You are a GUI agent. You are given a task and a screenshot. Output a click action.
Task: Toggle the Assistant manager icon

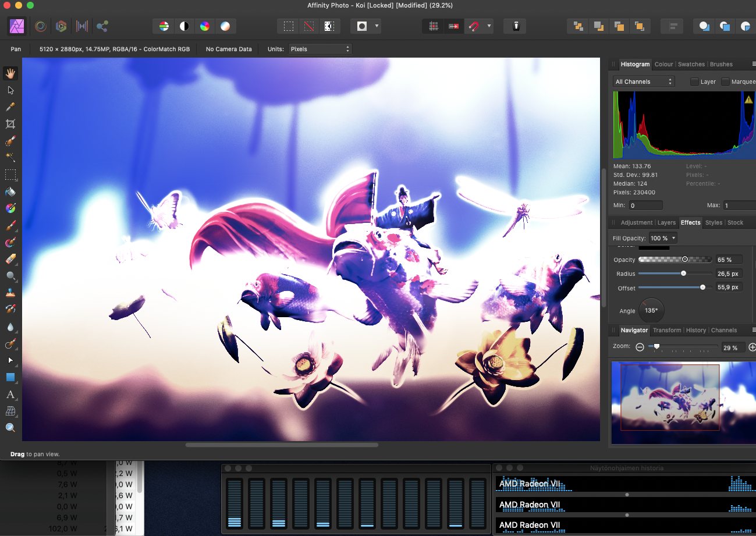click(516, 26)
